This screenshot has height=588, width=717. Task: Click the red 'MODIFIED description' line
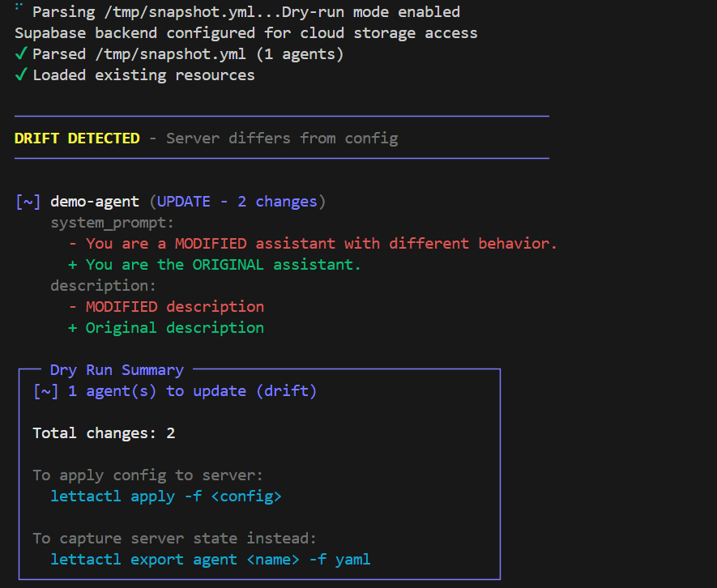[x=166, y=306]
